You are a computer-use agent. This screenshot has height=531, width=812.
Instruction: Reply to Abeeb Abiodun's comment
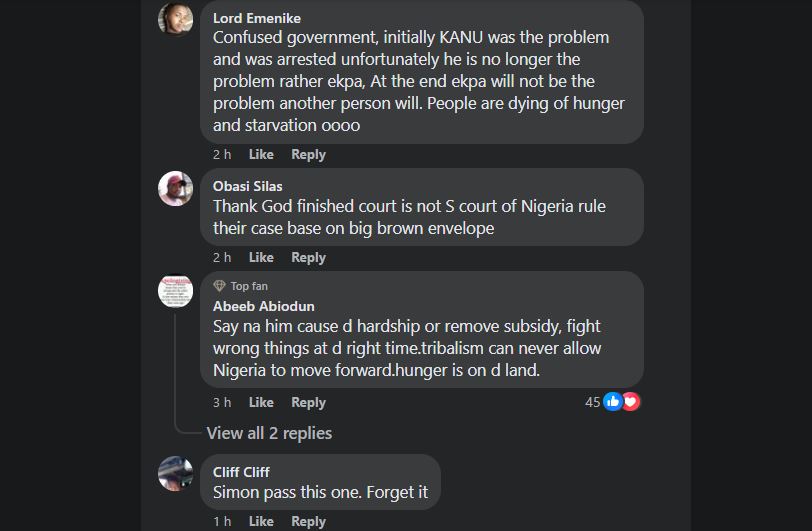[308, 402]
